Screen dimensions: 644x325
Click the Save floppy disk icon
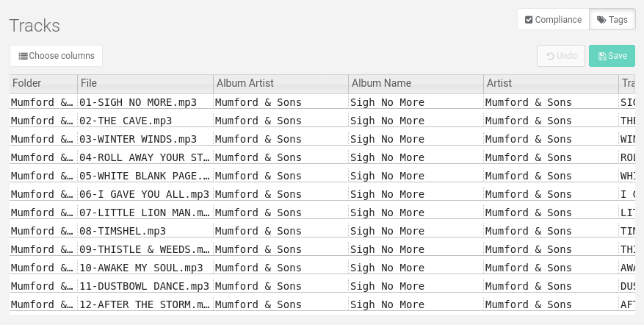point(602,56)
